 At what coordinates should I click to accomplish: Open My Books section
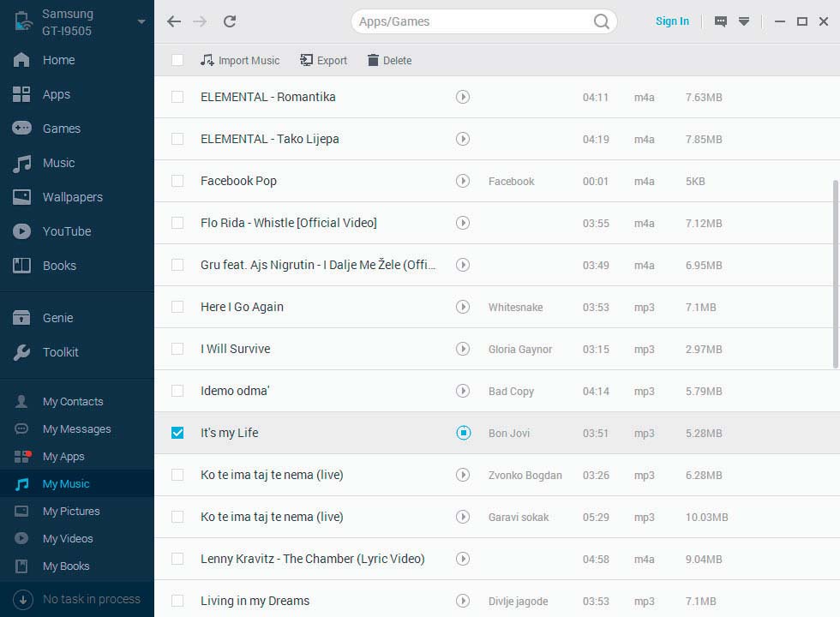(x=77, y=566)
